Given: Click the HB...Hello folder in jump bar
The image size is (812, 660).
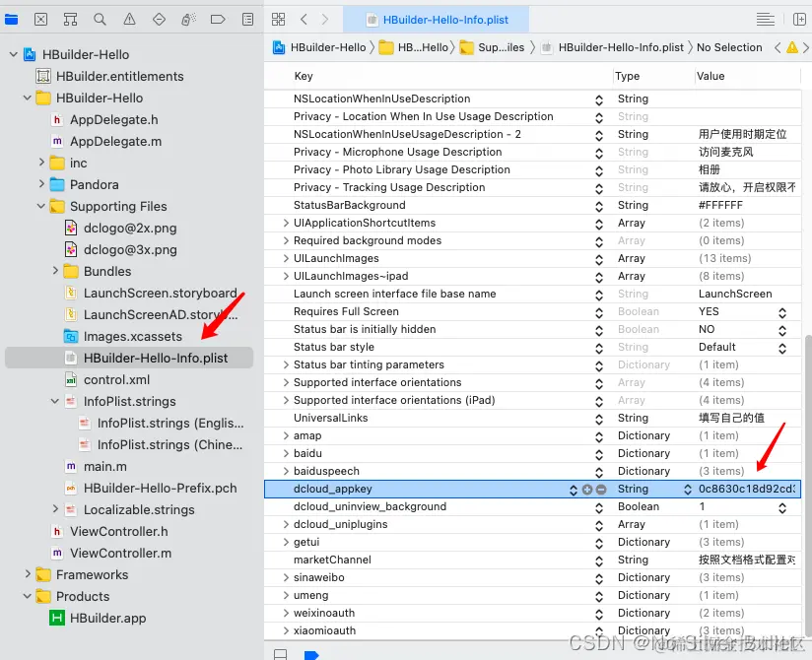Looking at the screenshot, I should point(414,47).
